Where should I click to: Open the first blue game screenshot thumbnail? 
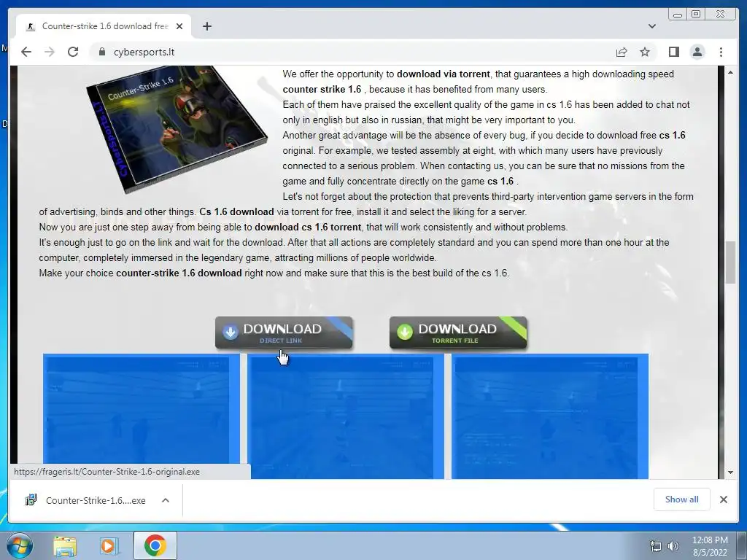pos(142,415)
